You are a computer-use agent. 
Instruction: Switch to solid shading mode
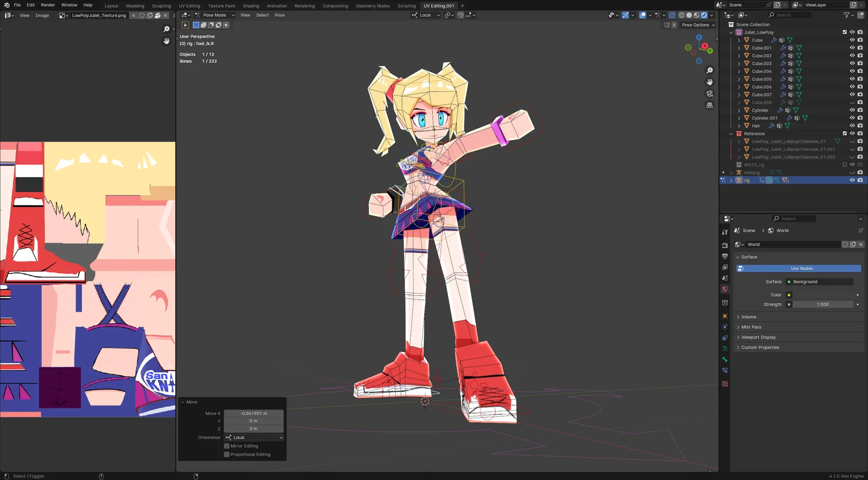pyautogui.click(x=689, y=15)
